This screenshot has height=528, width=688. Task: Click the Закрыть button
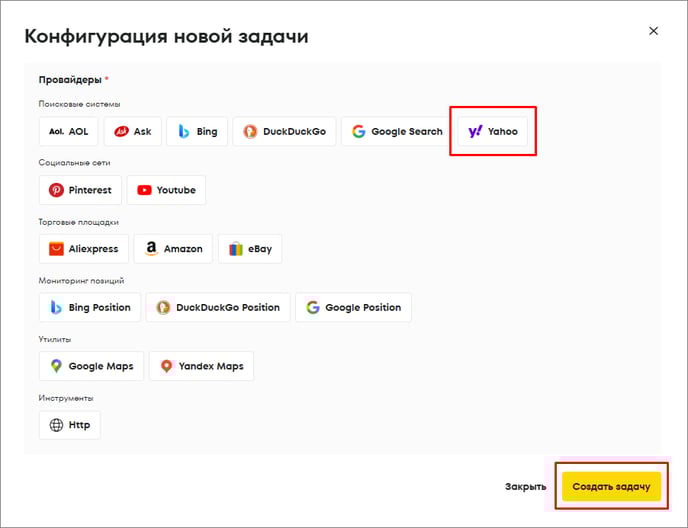pos(525,486)
